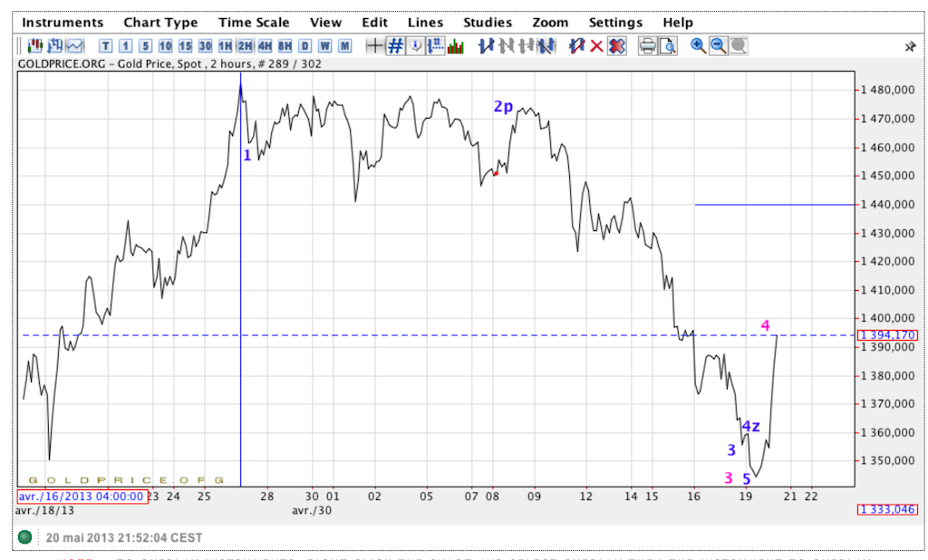Set time scale to weekly (W)
This screenshot has height=560, width=928.
point(325,46)
